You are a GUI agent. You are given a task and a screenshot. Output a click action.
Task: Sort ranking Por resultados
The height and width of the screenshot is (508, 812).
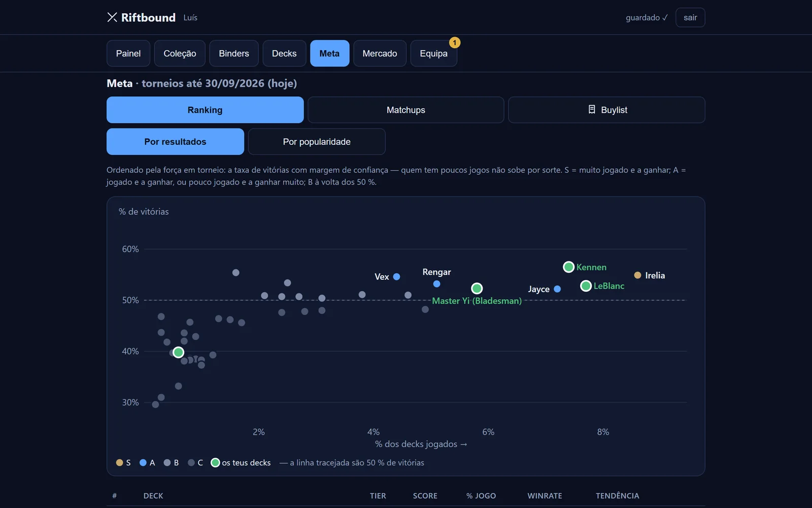(175, 142)
